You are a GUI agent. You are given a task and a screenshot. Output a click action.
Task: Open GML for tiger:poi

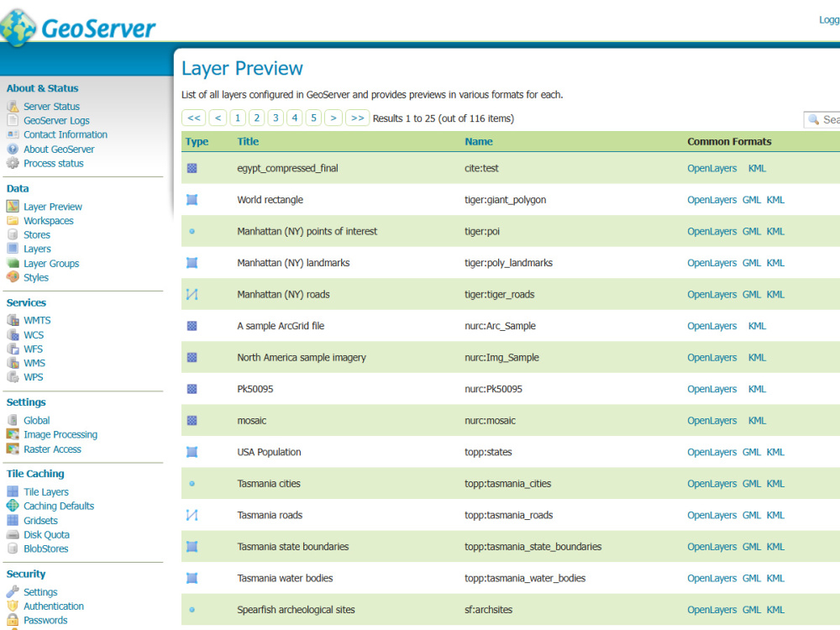point(752,232)
